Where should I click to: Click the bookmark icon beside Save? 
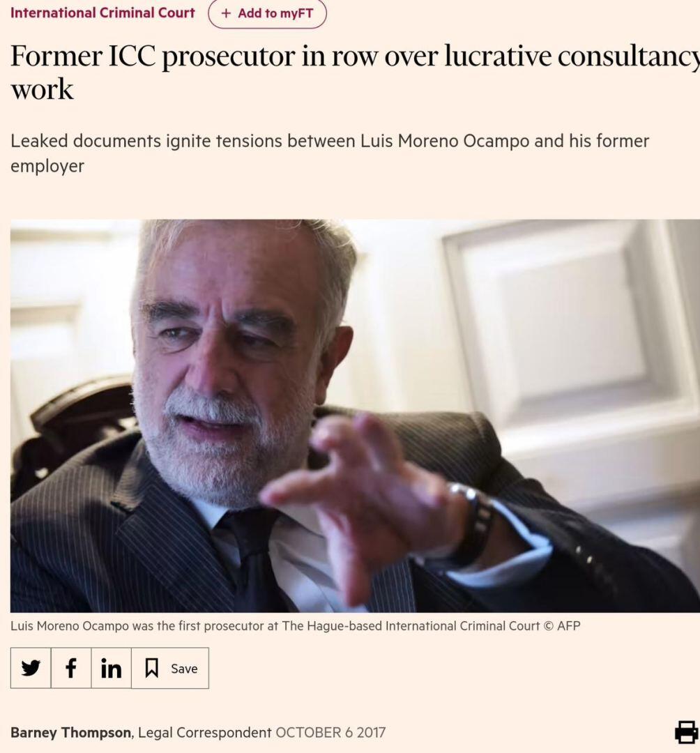coord(151,668)
